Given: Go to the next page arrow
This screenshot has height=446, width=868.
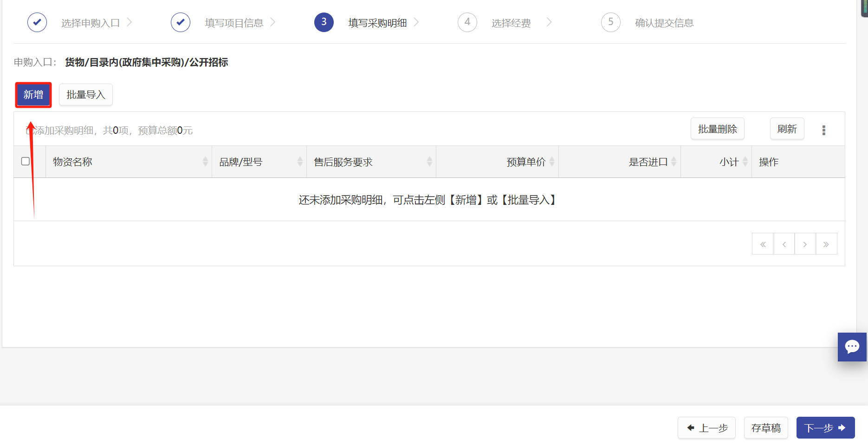Looking at the screenshot, I should click(805, 244).
